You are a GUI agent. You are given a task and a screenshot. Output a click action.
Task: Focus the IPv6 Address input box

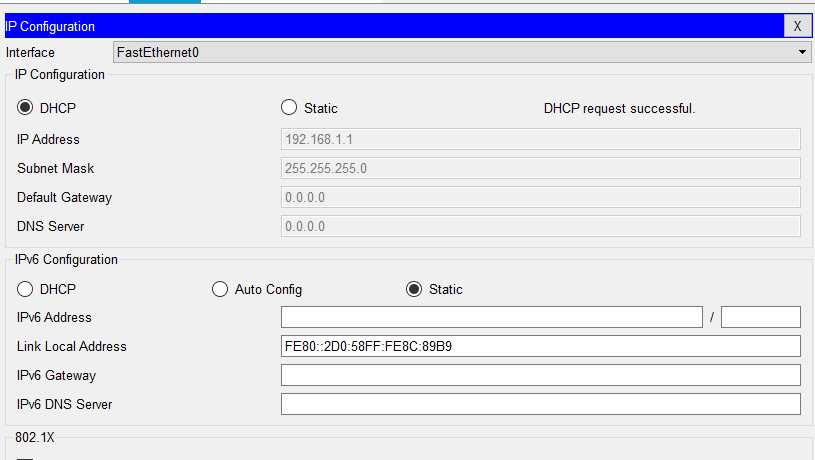click(492, 317)
